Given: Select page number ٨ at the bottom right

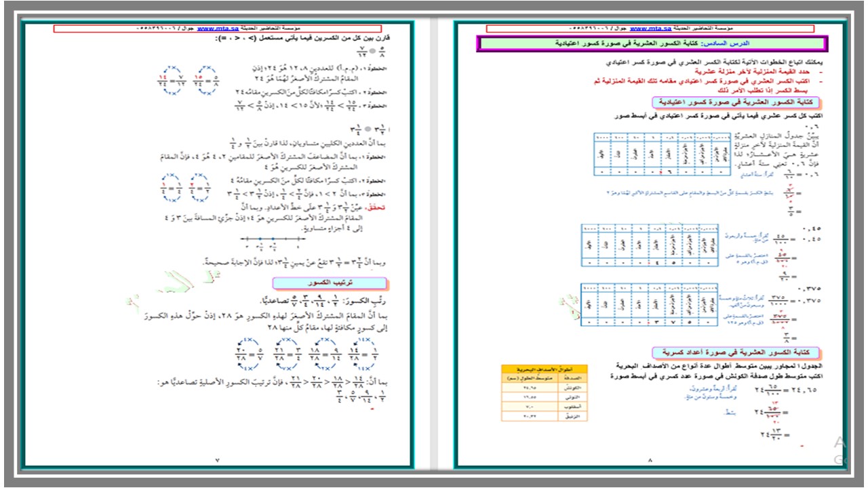Looking at the screenshot, I should (x=649, y=459).
